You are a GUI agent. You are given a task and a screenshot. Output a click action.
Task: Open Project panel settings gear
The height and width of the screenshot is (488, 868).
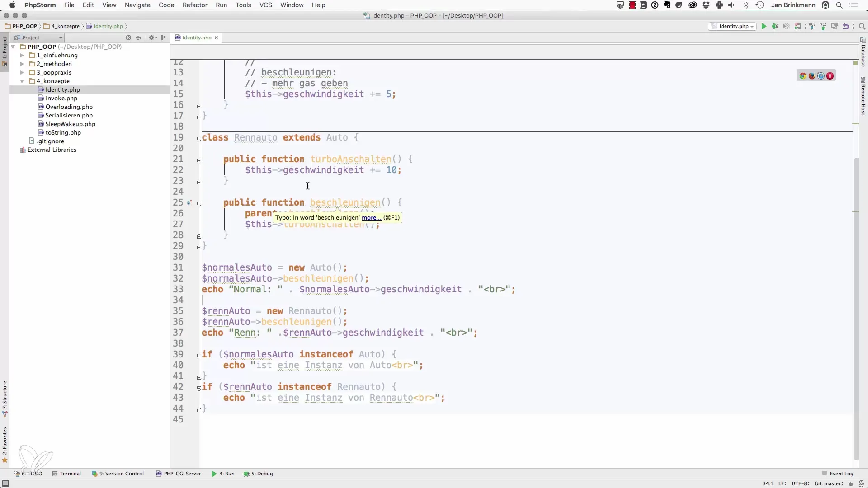(x=152, y=38)
